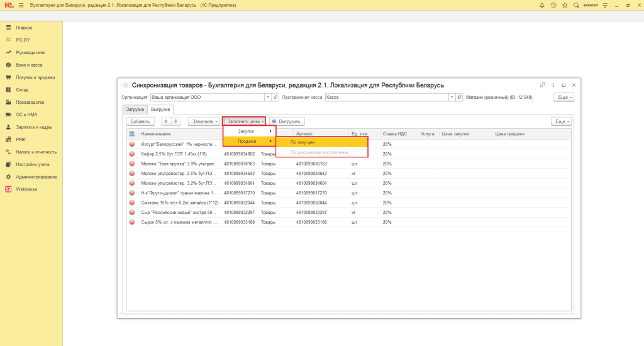The width and height of the screenshot is (644, 346).
Task: Click the Программная касса input field
Action: [387, 98]
